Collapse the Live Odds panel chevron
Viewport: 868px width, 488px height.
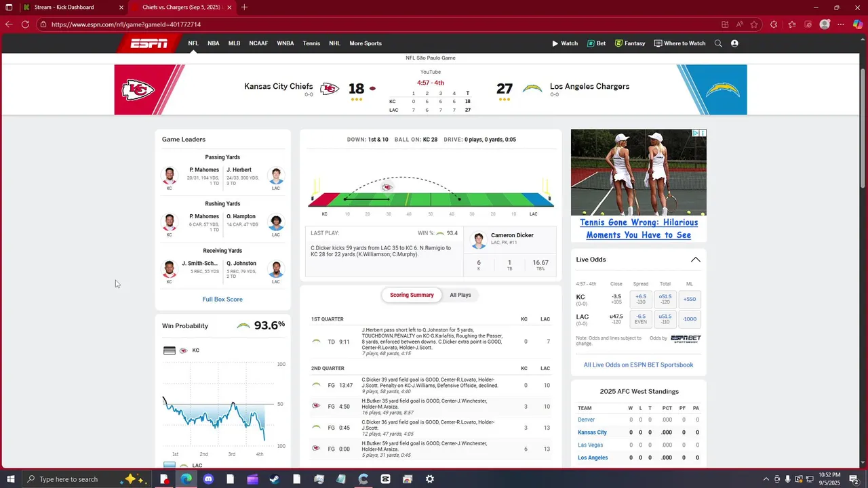coord(695,260)
